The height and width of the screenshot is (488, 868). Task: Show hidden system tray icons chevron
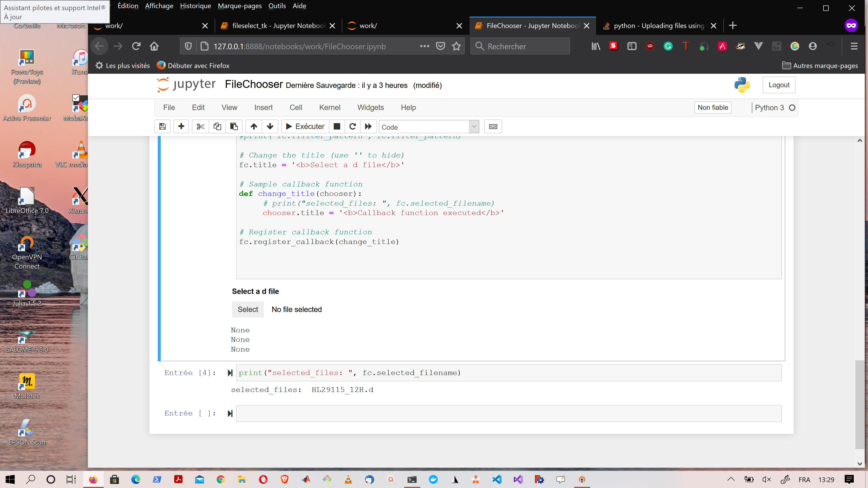pyautogui.click(x=731, y=479)
